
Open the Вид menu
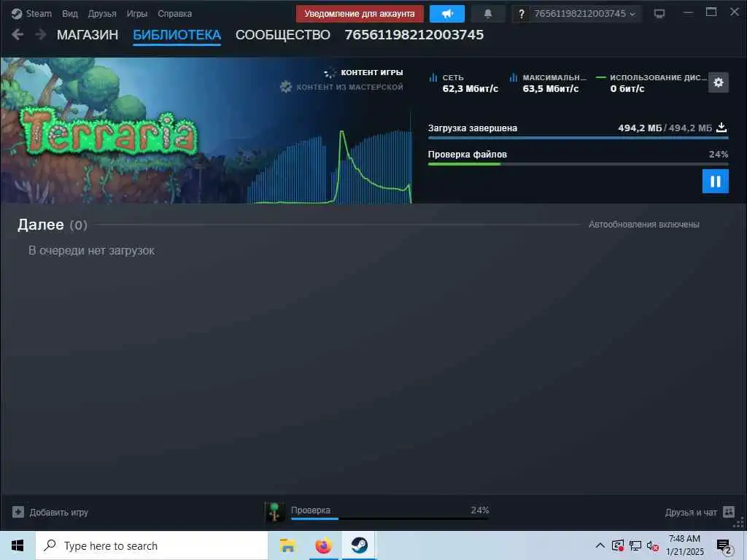tap(69, 13)
